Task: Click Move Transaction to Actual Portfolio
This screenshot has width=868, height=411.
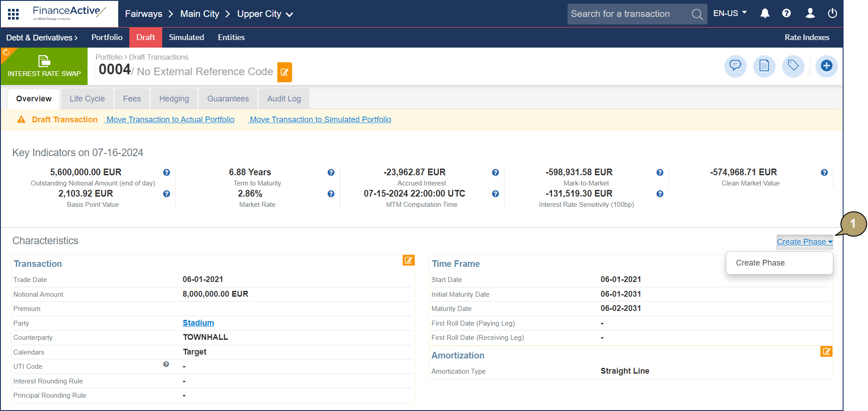Action: coord(170,120)
